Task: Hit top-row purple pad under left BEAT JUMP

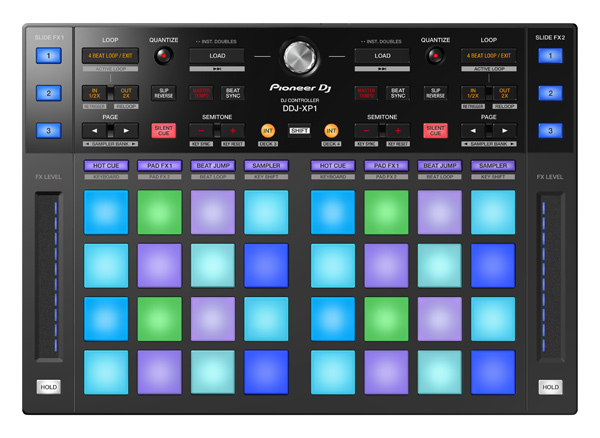Action: (213, 212)
